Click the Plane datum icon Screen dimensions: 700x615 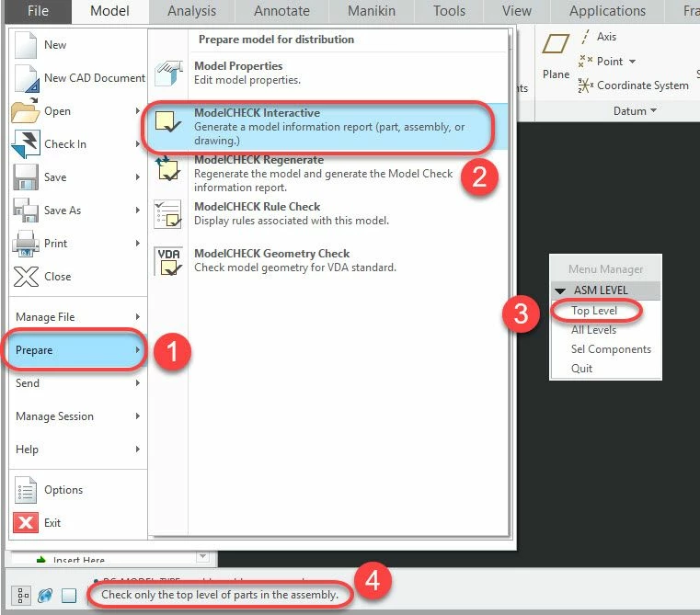(555, 44)
